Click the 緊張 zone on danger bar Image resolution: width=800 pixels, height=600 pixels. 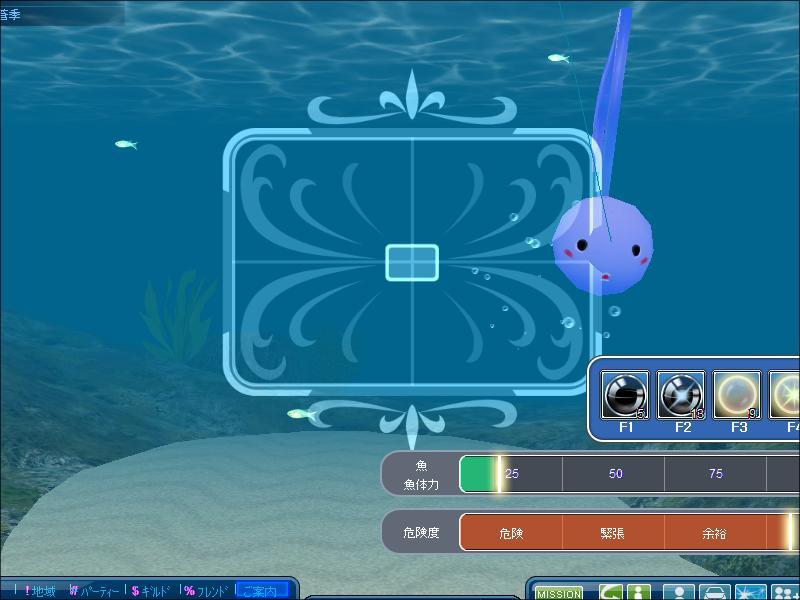point(613,533)
